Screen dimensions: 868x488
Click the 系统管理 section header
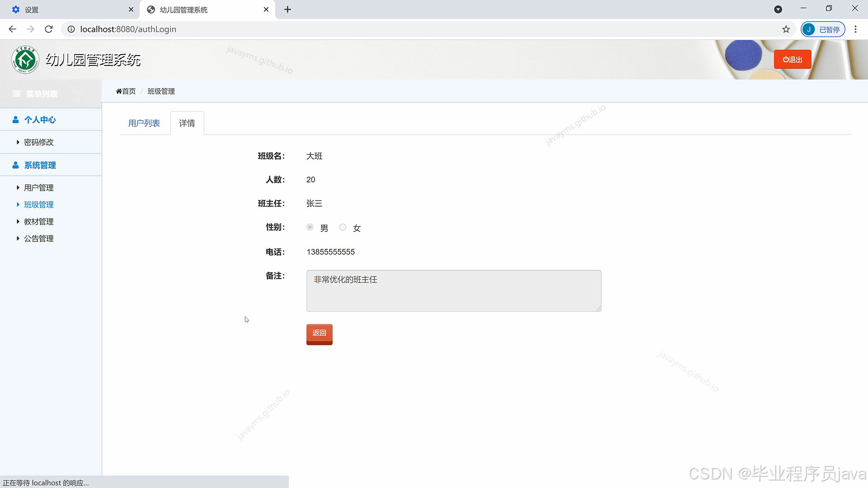(51, 165)
